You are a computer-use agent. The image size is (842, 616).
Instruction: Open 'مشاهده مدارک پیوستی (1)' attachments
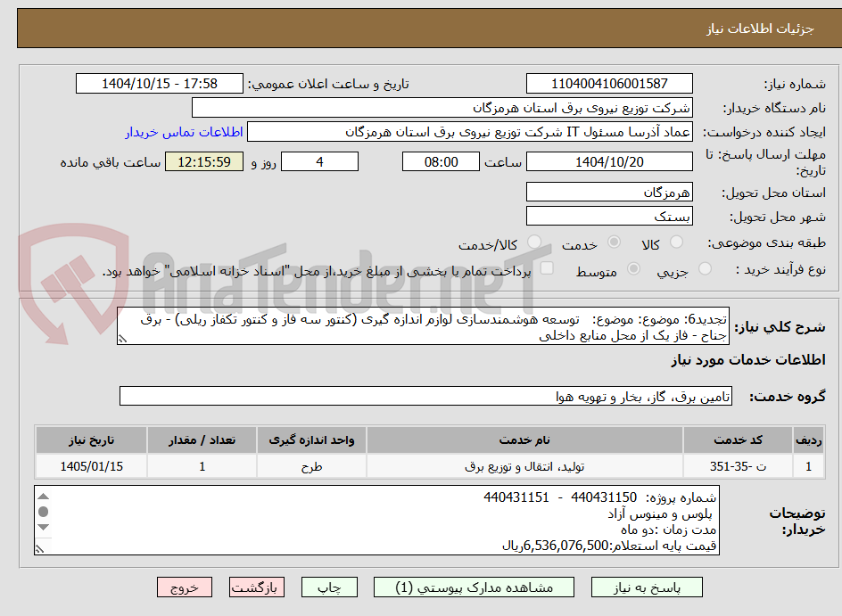point(474,587)
